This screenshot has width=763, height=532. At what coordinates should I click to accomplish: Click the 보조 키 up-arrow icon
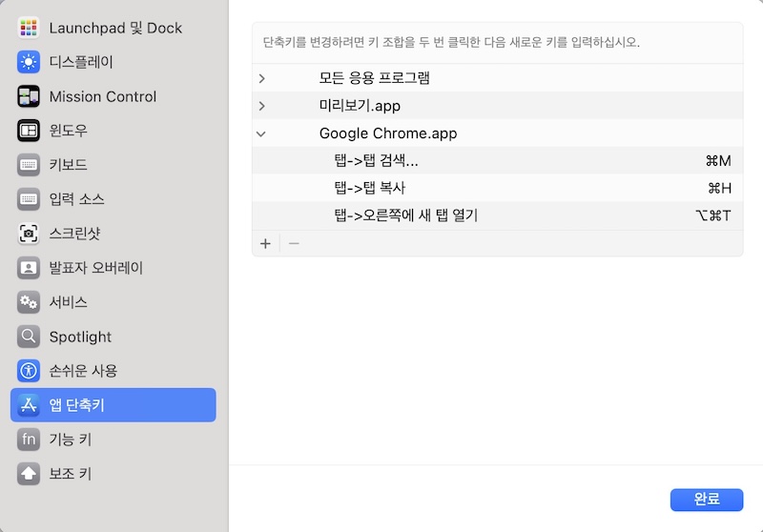29,474
